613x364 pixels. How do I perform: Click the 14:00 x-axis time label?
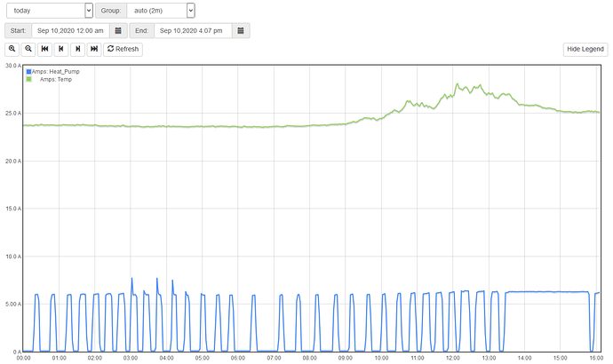(525, 358)
